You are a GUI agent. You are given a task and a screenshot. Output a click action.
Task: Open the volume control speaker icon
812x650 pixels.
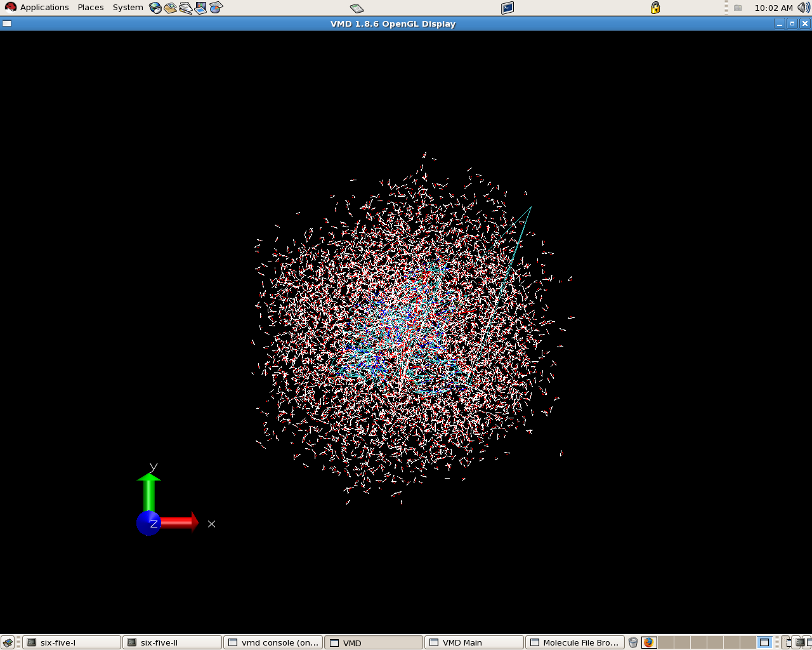point(803,8)
